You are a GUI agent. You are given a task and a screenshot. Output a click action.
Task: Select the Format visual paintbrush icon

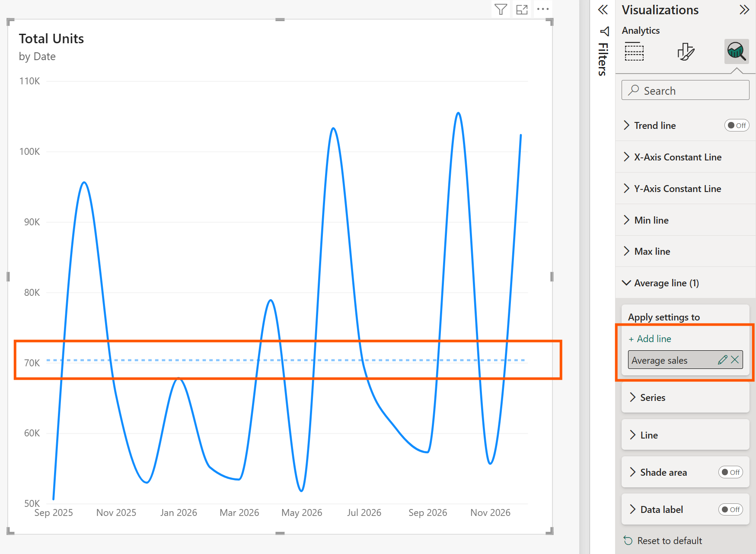(686, 51)
